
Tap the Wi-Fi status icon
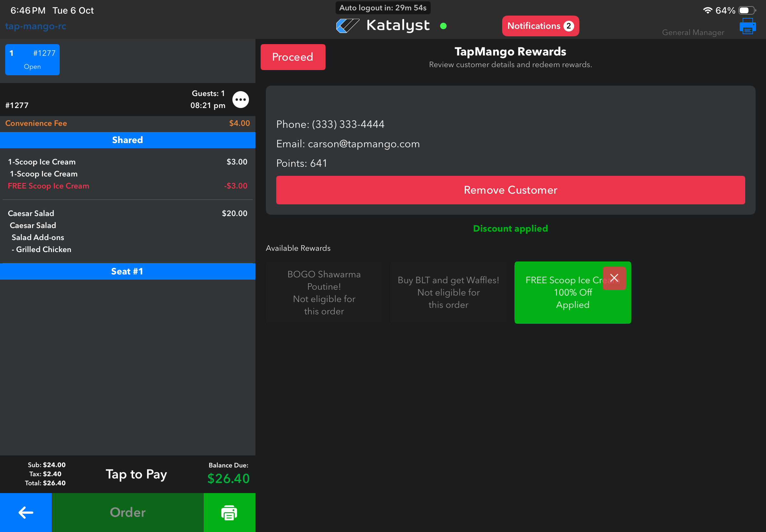tap(707, 10)
